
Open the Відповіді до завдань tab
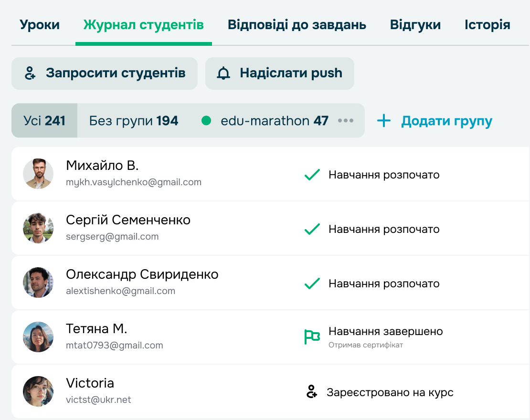tap(297, 24)
